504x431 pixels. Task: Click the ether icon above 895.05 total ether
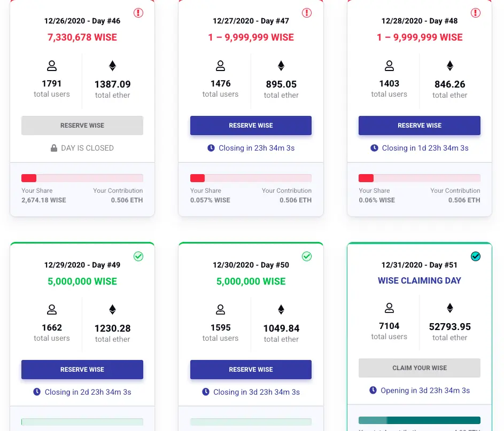[281, 66]
